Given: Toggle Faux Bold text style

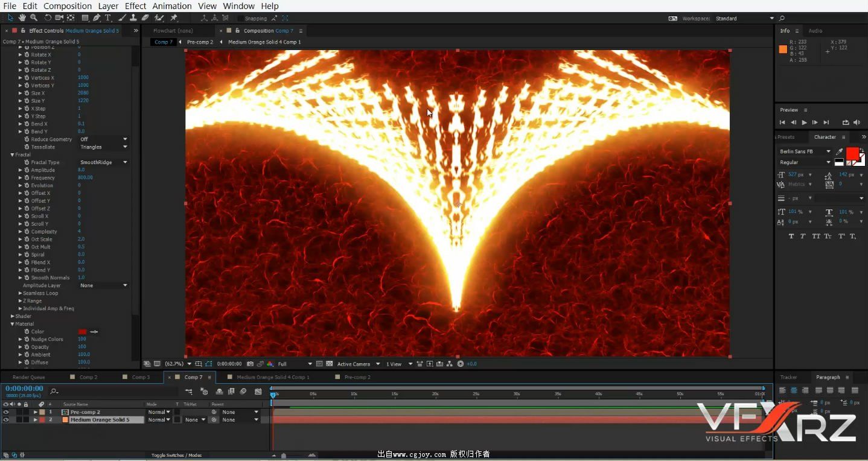Looking at the screenshot, I should click(x=791, y=236).
